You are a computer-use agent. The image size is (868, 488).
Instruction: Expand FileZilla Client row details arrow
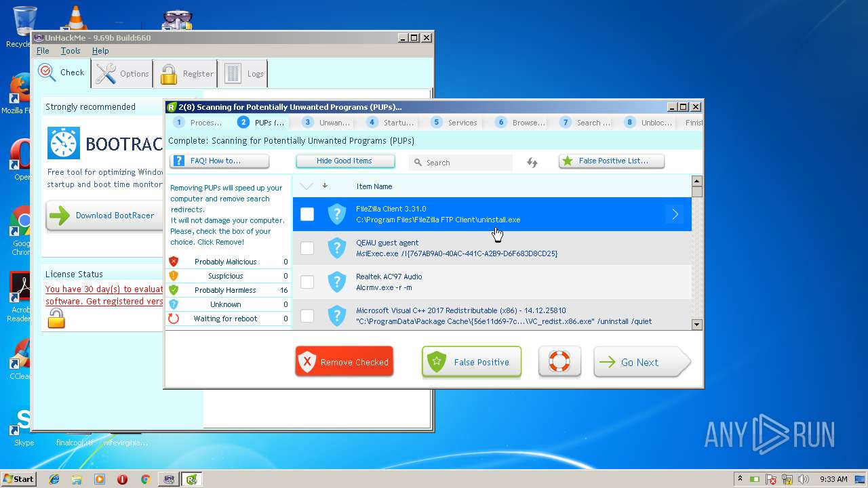pos(675,214)
